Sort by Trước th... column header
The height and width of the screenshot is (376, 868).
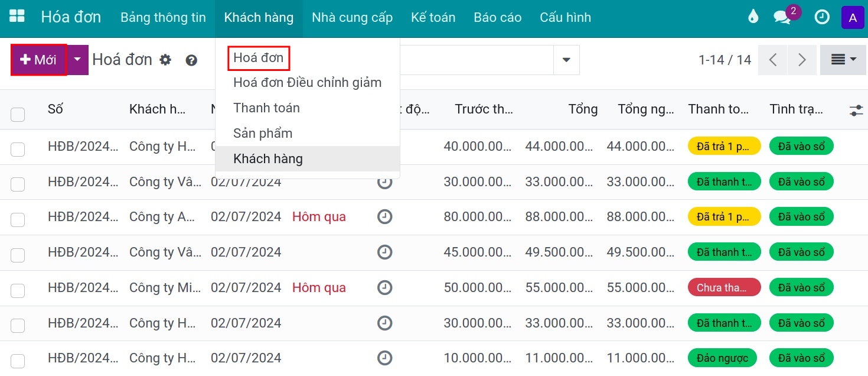(x=484, y=109)
